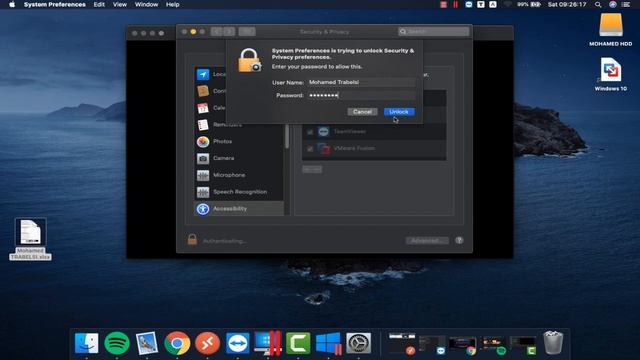The width and height of the screenshot is (640, 360).
Task: Open Spotify from the Dock
Action: [x=117, y=343]
